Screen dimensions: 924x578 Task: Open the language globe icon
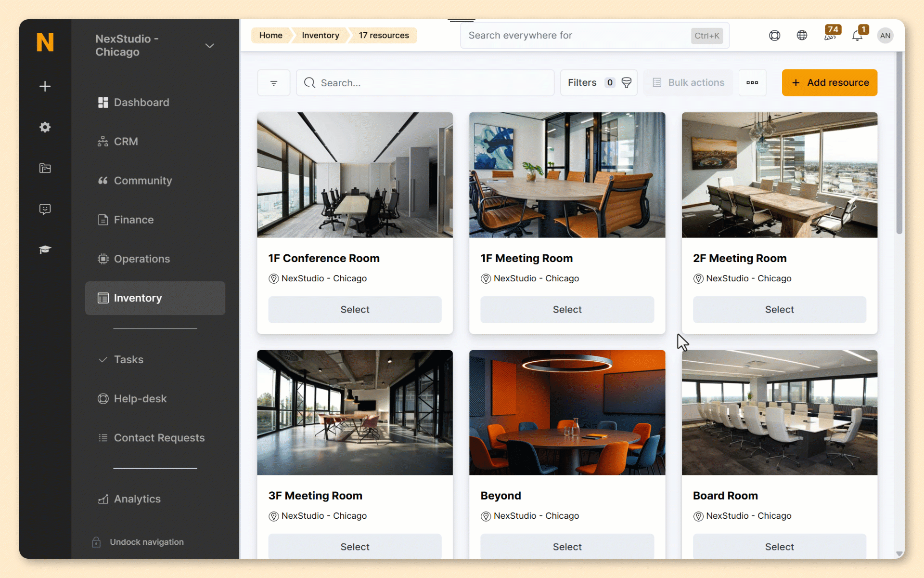tap(802, 35)
